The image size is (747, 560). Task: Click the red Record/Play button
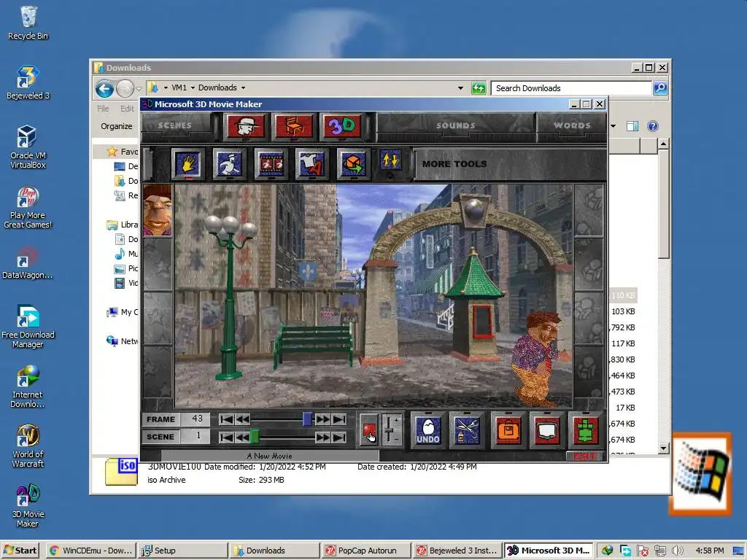368,430
